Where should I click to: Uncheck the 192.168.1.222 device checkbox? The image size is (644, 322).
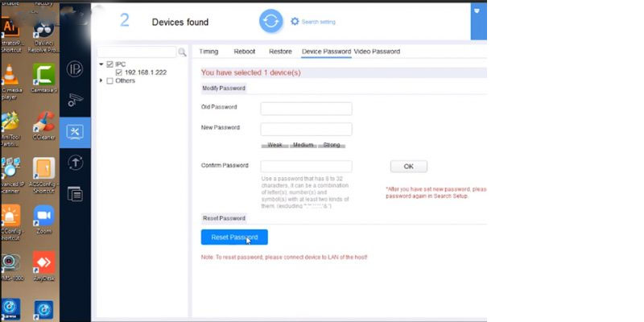click(x=119, y=72)
